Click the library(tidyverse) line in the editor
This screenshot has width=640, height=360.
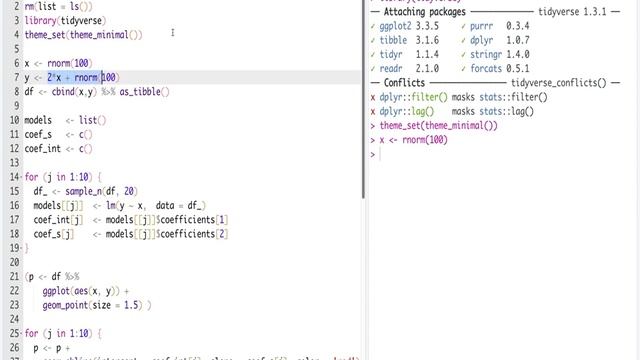click(65, 20)
